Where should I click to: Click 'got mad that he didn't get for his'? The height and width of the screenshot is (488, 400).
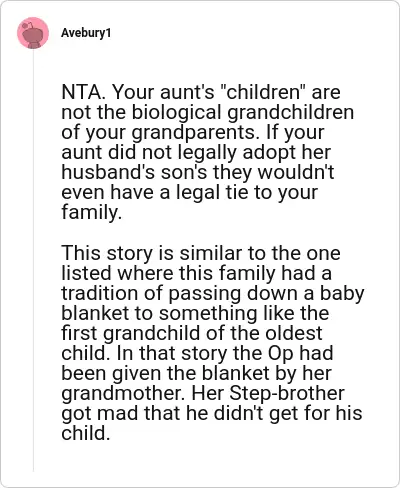tap(212, 413)
